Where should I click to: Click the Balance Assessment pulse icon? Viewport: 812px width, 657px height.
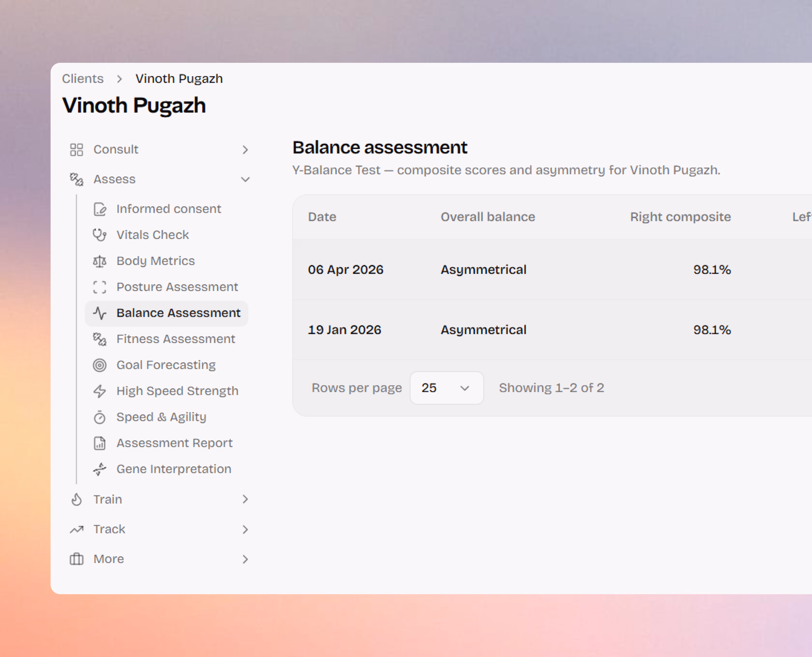pyautogui.click(x=100, y=313)
